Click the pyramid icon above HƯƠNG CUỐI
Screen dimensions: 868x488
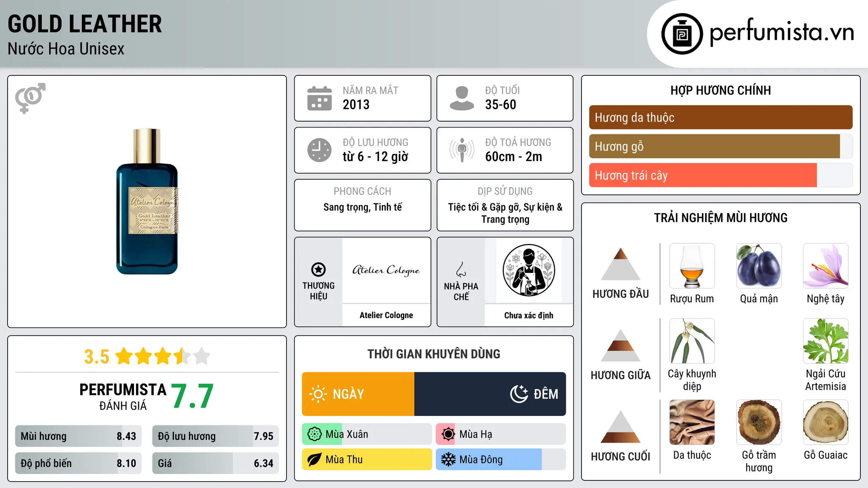(620, 427)
